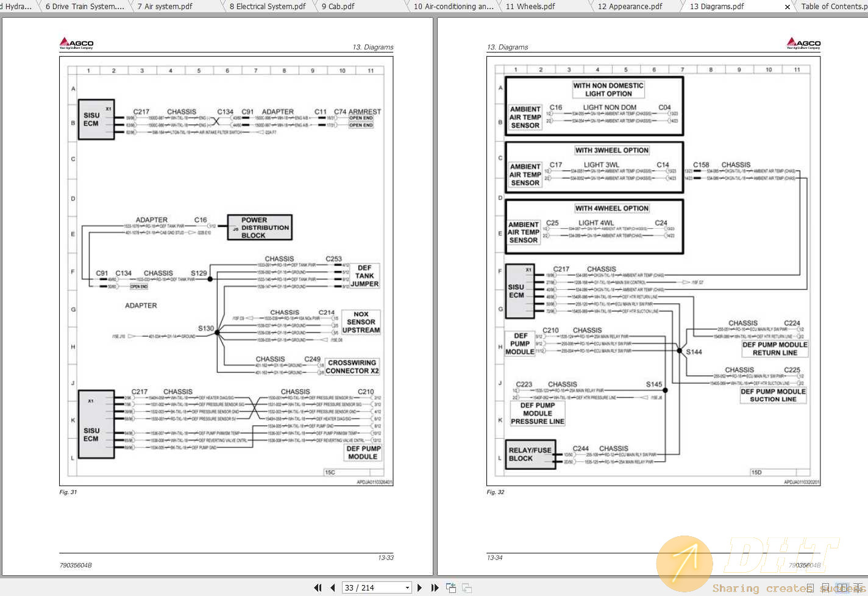Open the 10 Air-conditioning tab
This screenshot has height=596, width=868.
click(x=454, y=6)
